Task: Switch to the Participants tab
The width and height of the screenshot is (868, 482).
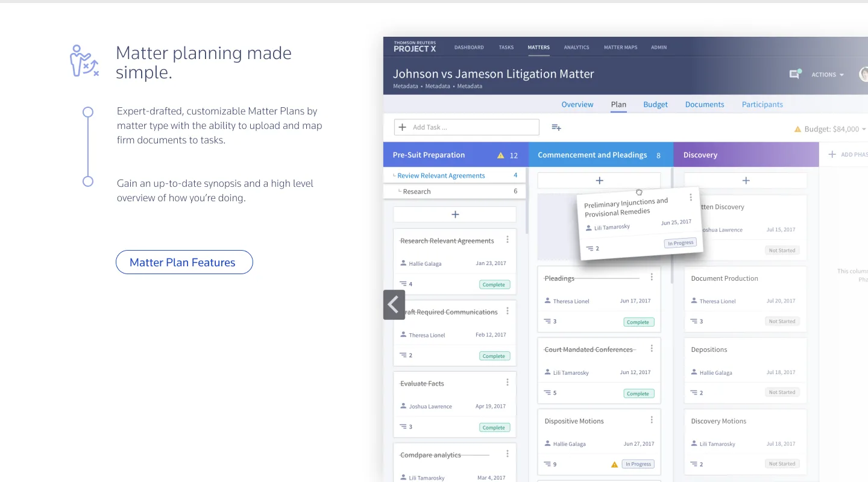Action: click(763, 104)
